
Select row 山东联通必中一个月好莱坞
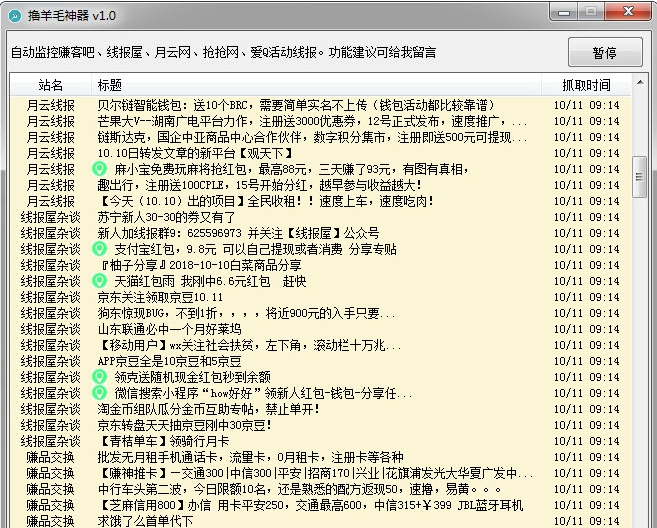pos(321,329)
